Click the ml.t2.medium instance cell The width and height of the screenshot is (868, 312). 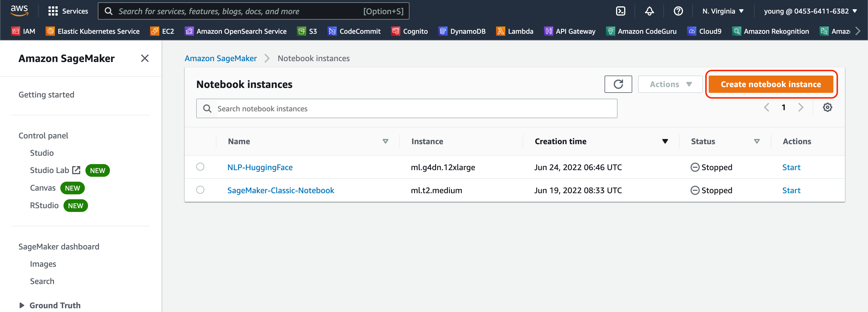[436, 190]
